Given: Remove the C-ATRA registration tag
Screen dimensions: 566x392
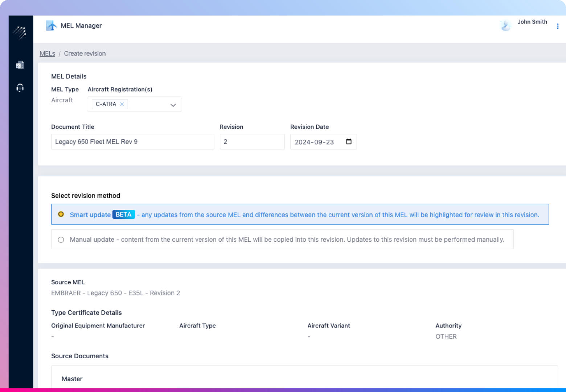Looking at the screenshot, I should coord(122,104).
